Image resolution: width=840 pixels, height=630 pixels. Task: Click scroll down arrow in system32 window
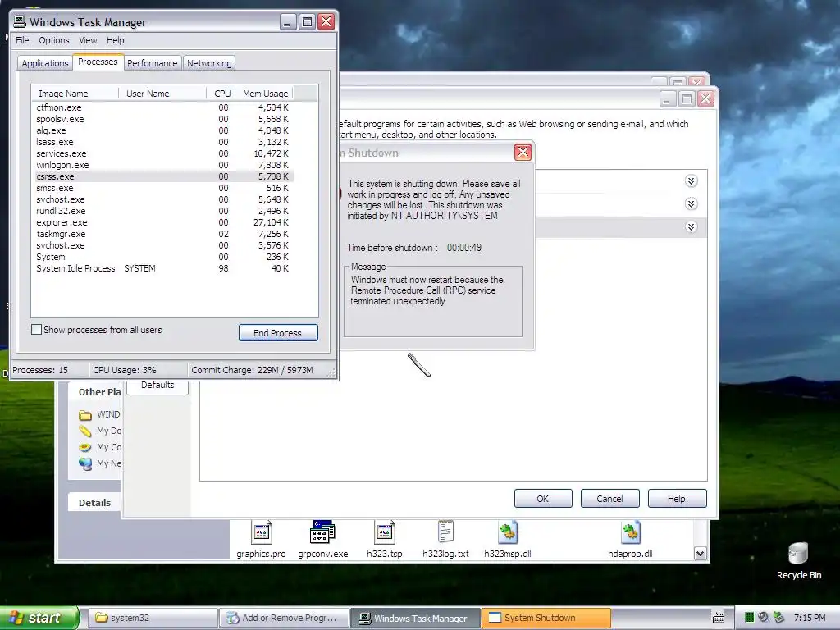[x=701, y=554]
